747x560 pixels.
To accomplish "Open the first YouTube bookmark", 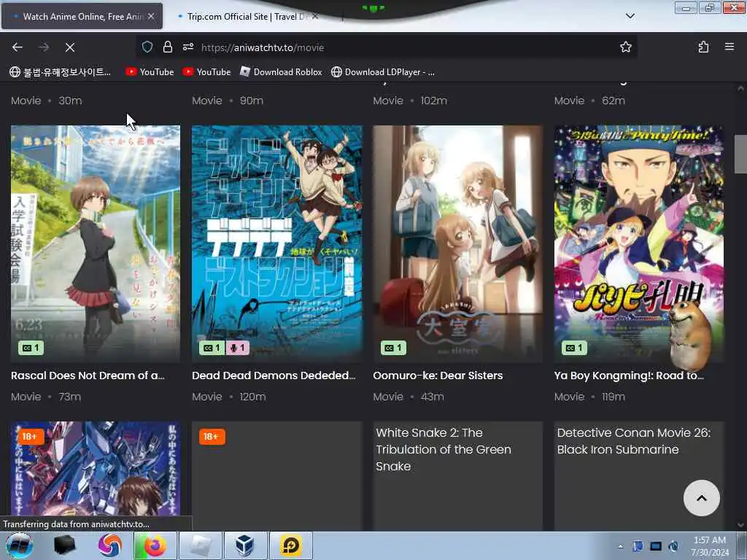I will (x=150, y=72).
